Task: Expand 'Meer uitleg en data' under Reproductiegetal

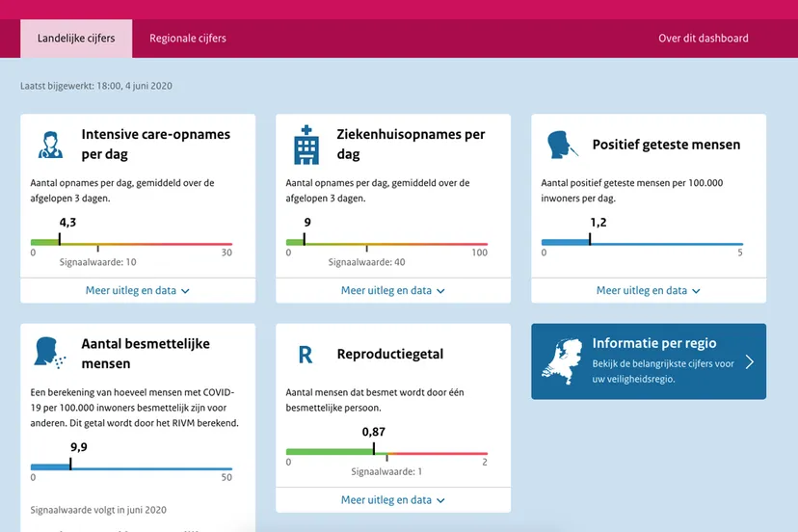Action: pos(393,500)
